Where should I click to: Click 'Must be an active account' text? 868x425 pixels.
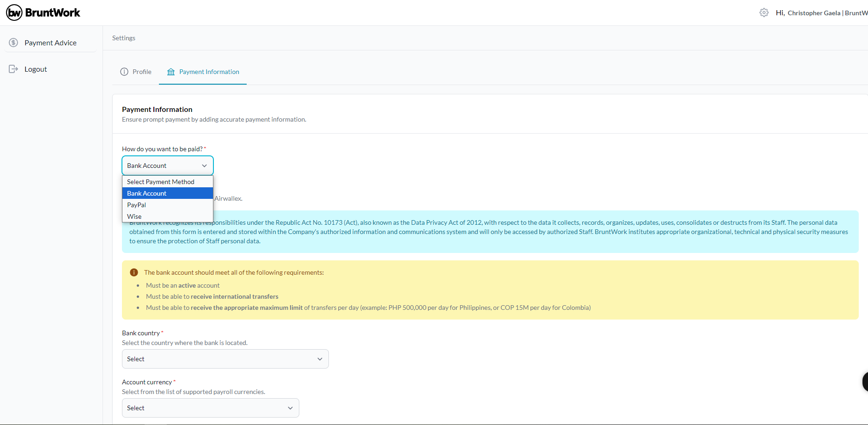[x=183, y=285]
